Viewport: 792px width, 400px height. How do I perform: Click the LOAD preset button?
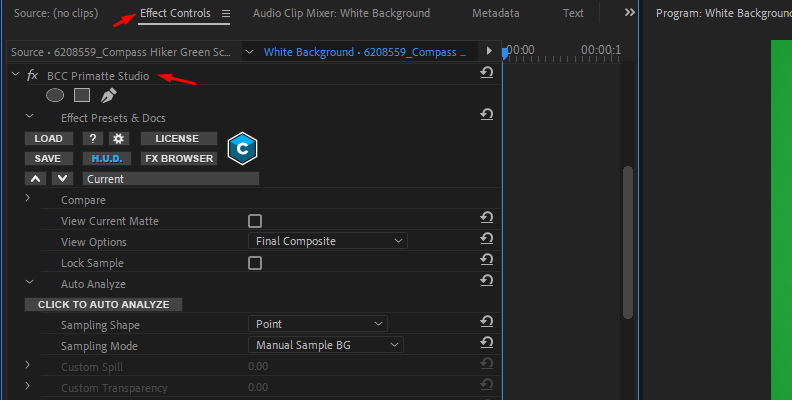(48, 138)
